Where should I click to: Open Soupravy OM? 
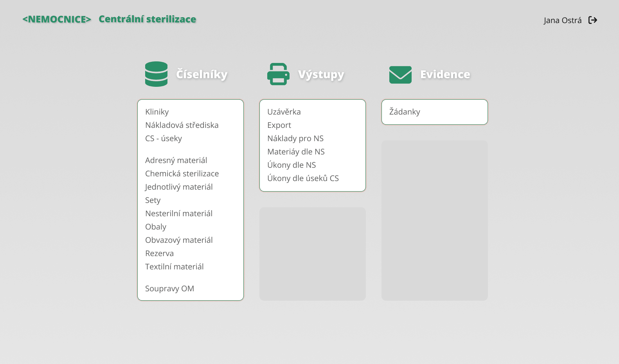point(170,289)
